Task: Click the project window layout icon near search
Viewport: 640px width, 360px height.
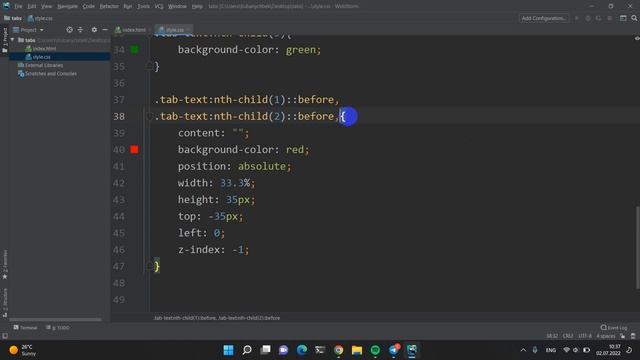Action: tap(623, 18)
